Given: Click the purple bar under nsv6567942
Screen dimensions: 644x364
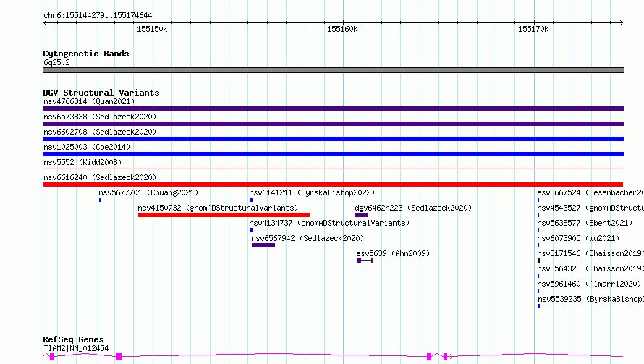Looking at the screenshot, I should pos(263,245).
